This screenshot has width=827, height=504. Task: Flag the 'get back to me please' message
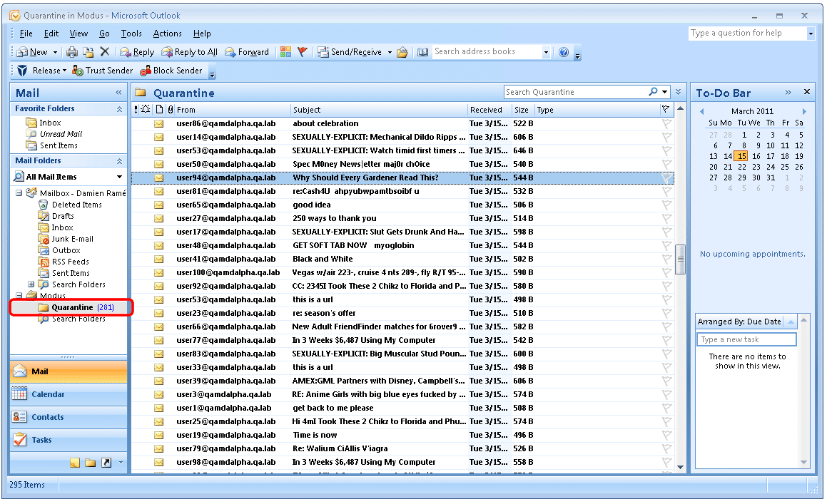tap(666, 408)
